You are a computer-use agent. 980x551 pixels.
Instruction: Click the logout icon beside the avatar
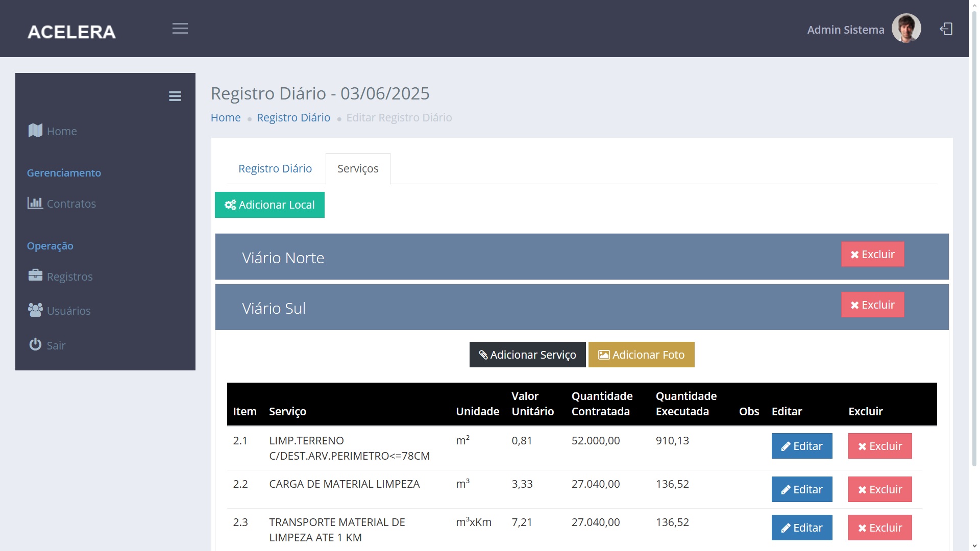(x=946, y=29)
